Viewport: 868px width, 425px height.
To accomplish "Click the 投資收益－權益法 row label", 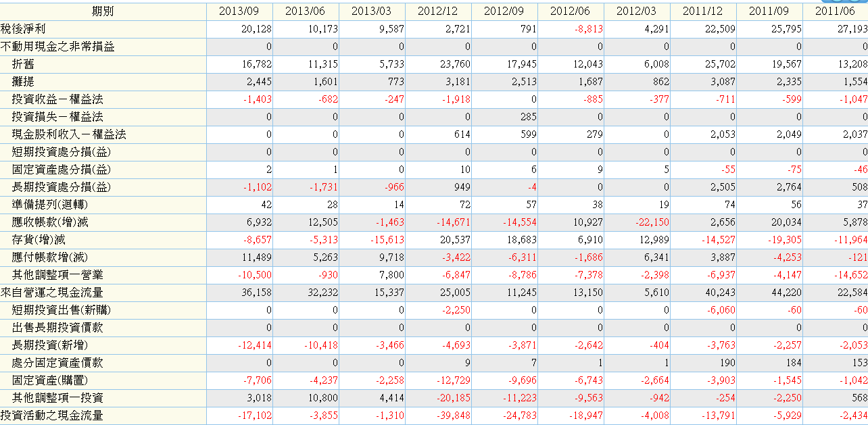I will (x=57, y=99).
